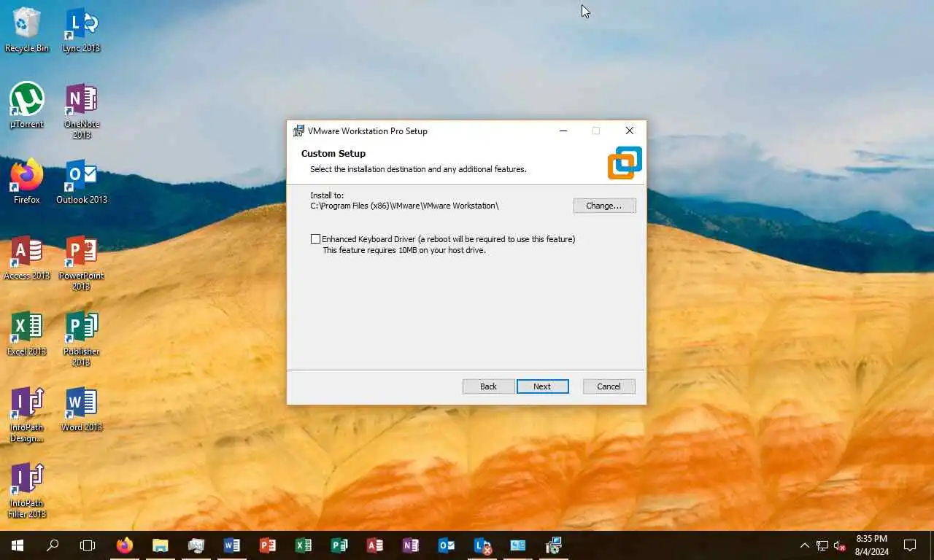Minimize the VMware setup window

563,131
